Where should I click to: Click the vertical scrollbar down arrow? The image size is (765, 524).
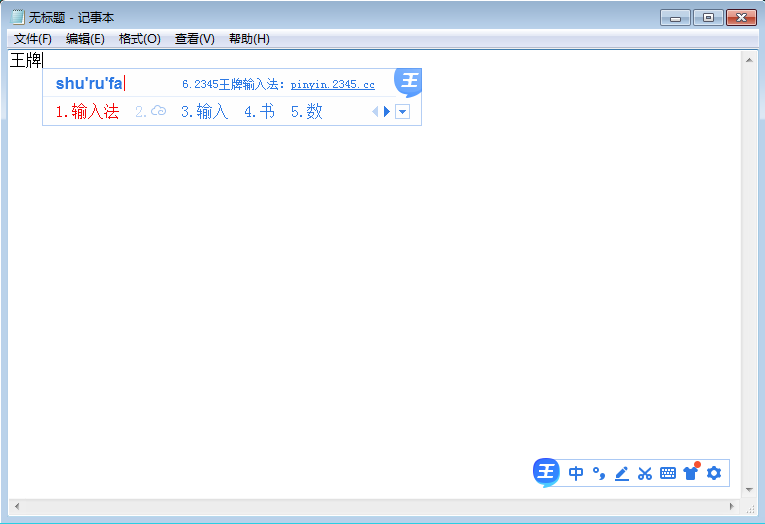tap(749, 490)
